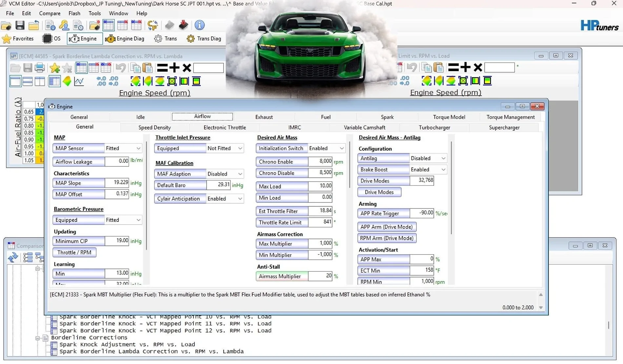Open the Engine Diag navigator
Image resolution: width=623 pixels, height=364 pixels.
pyautogui.click(x=125, y=39)
